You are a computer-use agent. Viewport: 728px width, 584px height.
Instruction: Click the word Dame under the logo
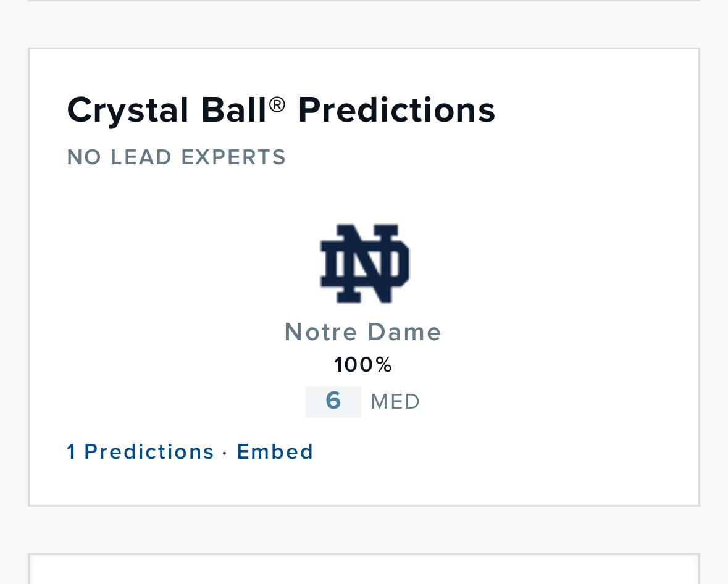404,332
